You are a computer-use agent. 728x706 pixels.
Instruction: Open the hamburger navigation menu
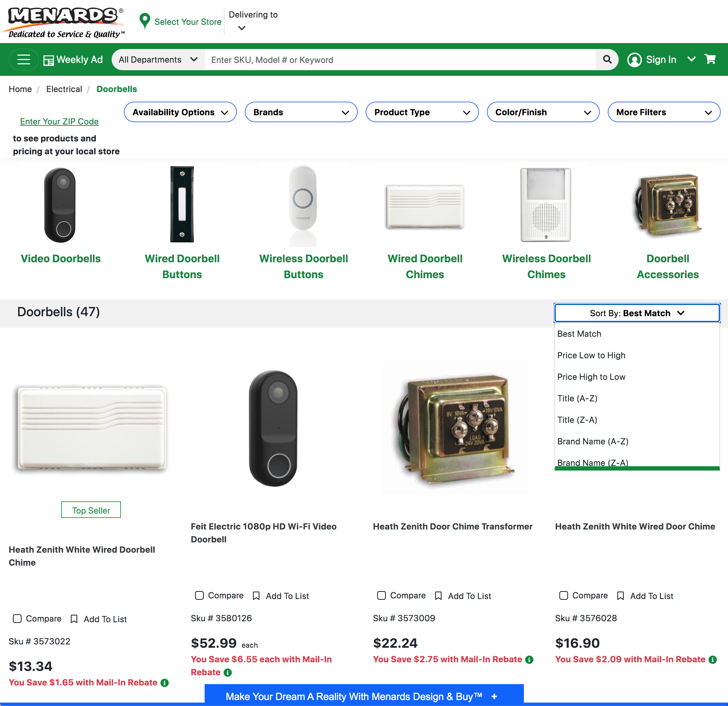point(24,59)
